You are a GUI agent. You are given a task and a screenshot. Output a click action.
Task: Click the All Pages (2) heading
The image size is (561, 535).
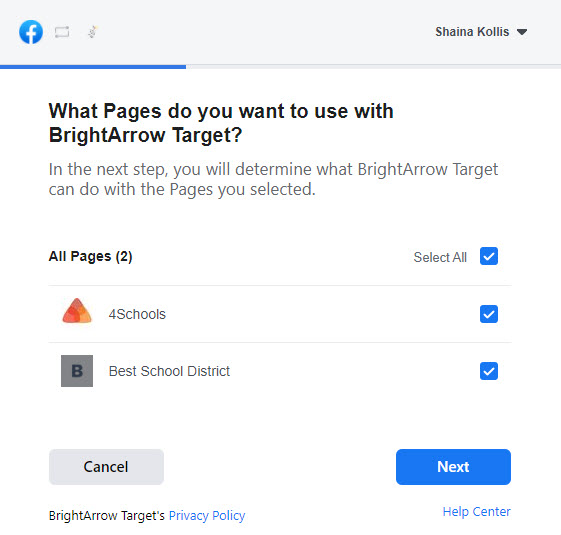click(91, 257)
